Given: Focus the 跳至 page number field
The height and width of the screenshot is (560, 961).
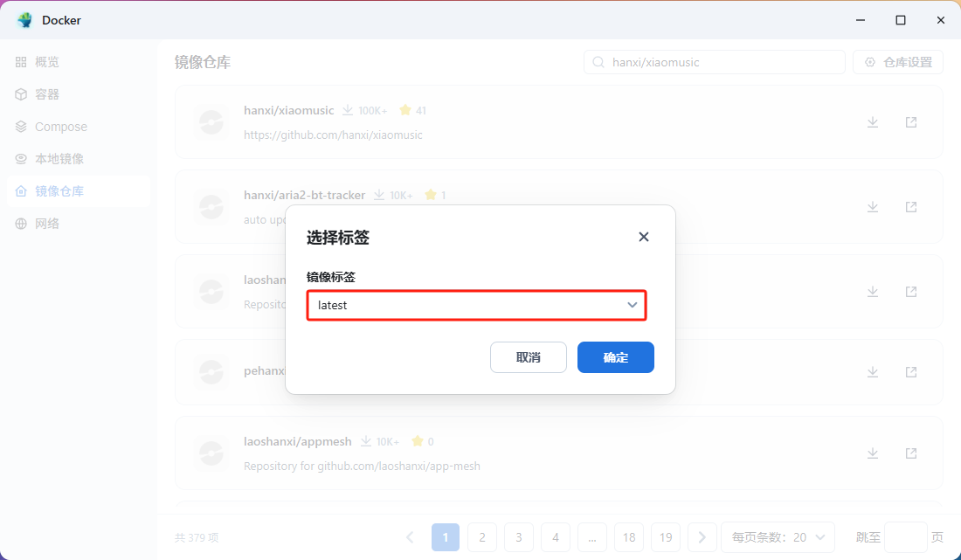Looking at the screenshot, I should click(x=906, y=537).
